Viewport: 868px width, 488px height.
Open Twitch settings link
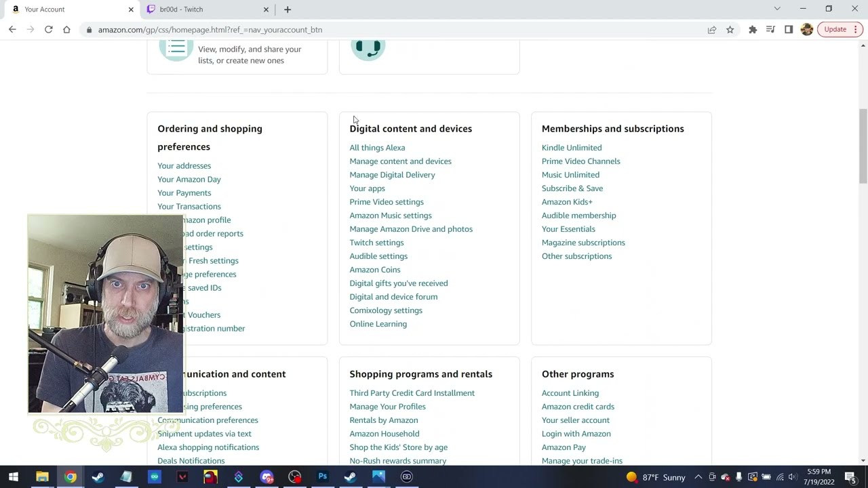376,242
